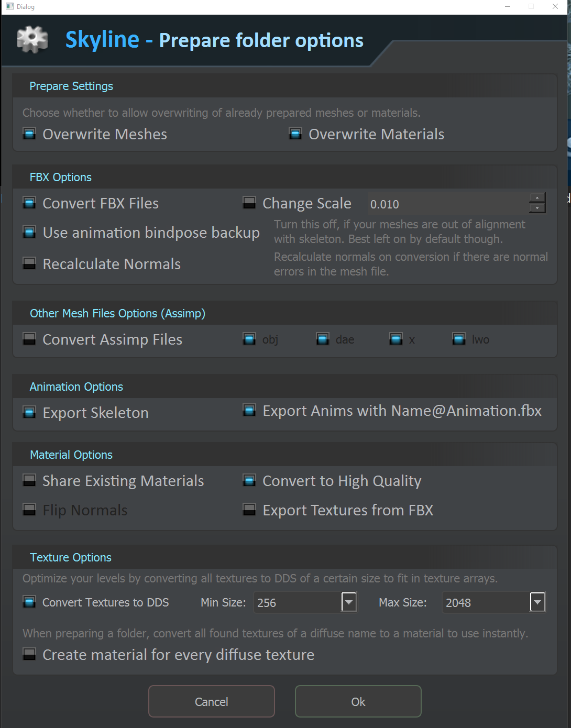Toggle Convert Textures to DDS
Viewport: 571px width, 728px height.
pos(30,602)
